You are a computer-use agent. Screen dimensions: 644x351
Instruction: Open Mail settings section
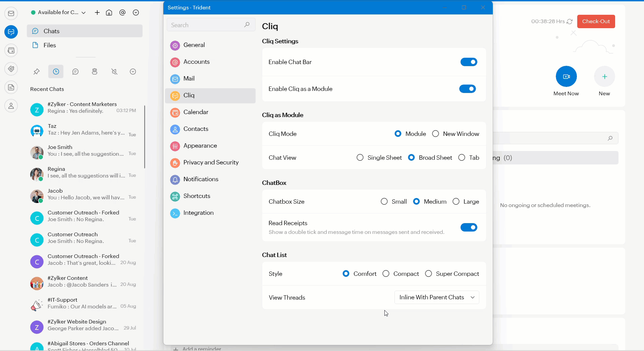210,79
